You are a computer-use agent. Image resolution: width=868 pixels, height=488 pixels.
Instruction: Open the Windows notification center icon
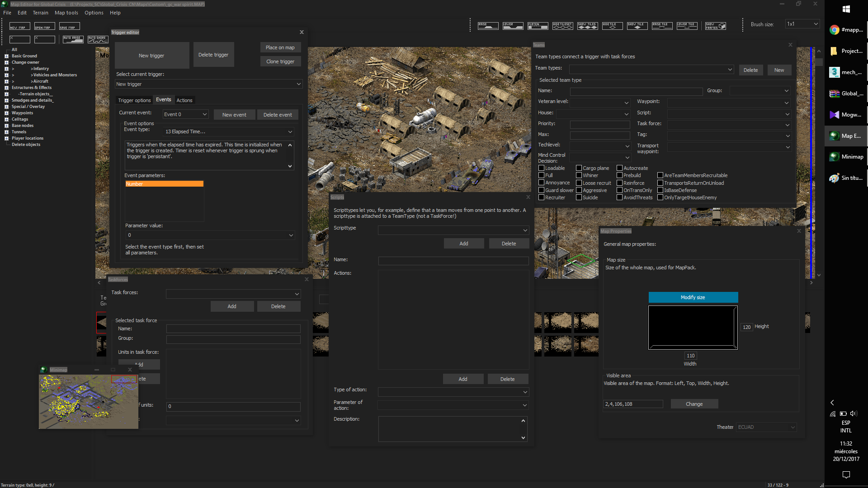click(846, 474)
